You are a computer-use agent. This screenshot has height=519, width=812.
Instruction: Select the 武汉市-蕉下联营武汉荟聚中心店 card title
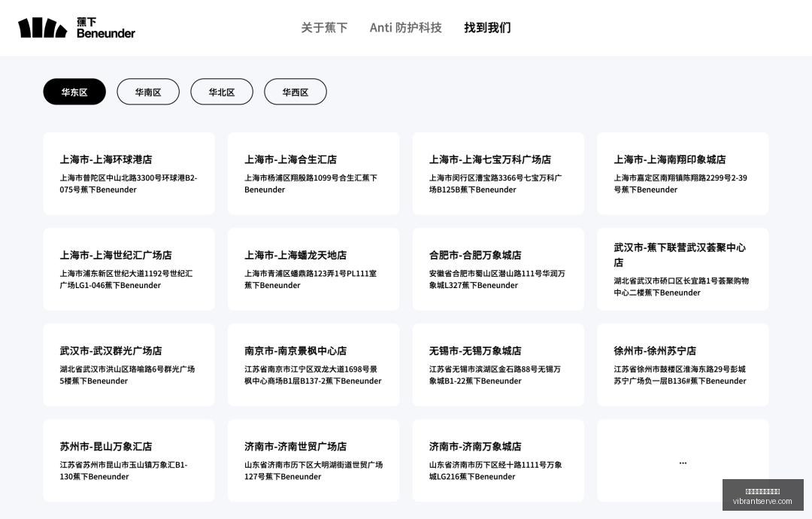(680, 255)
